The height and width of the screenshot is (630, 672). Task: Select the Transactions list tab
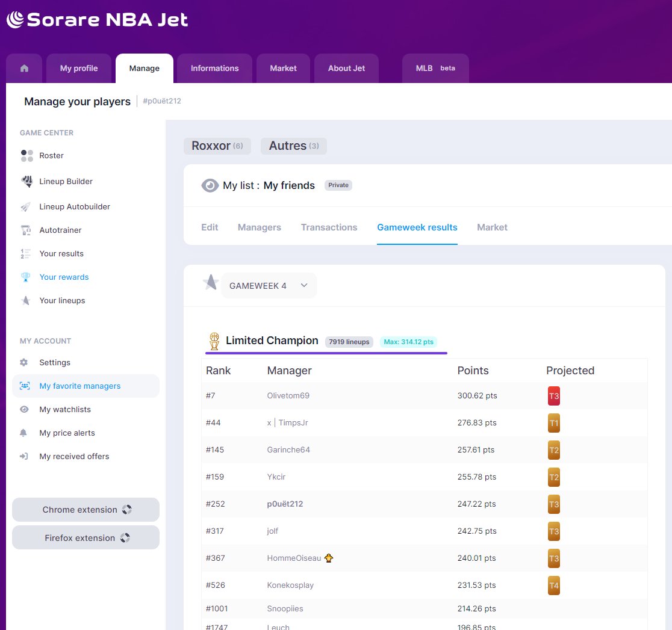(329, 227)
